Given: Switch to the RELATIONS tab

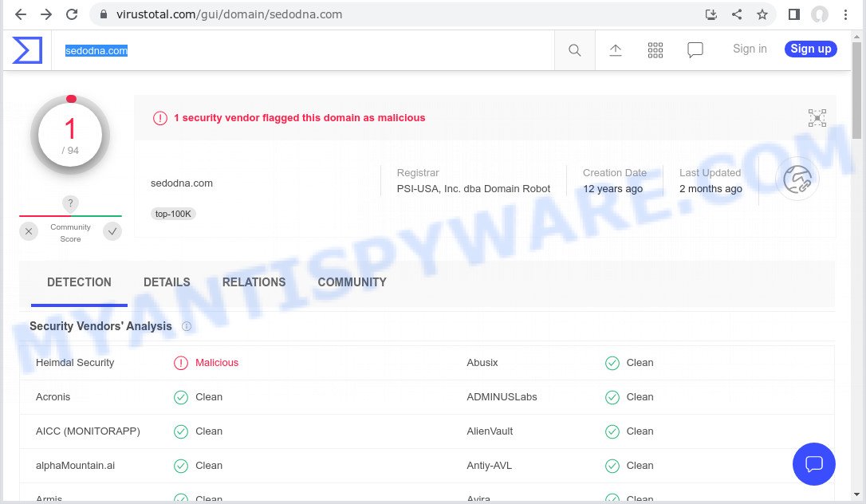Looking at the screenshot, I should [254, 282].
